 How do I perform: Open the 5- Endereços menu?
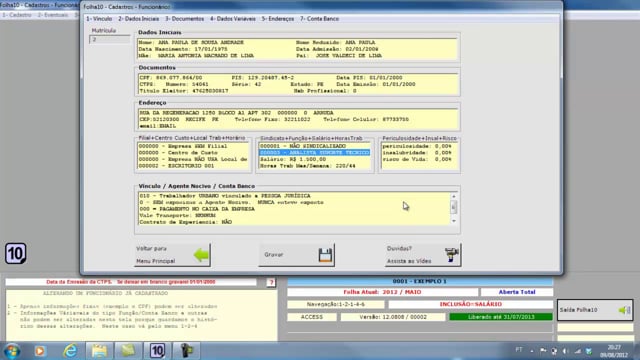point(278,19)
